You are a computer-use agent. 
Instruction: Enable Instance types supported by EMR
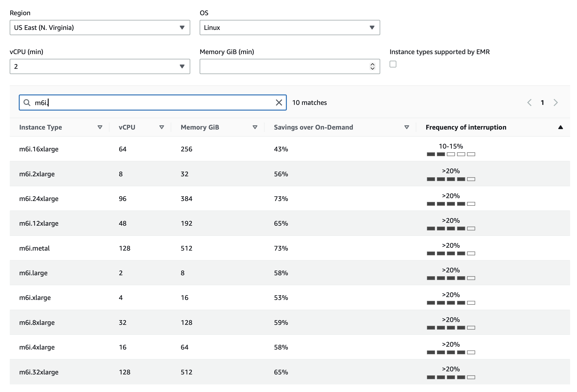pyautogui.click(x=393, y=64)
